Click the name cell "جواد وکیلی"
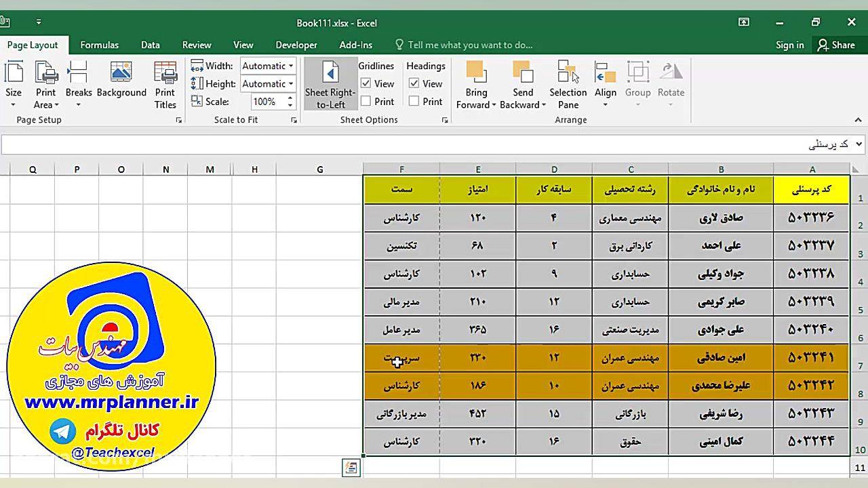868x488 pixels. (721, 274)
